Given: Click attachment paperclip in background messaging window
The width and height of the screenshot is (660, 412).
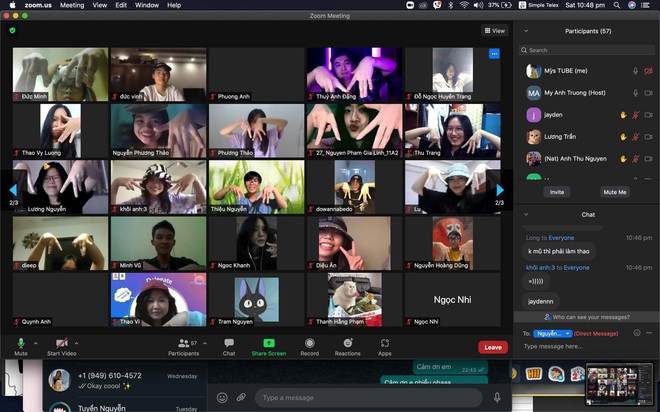Looking at the screenshot, I should click(x=241, y=397).
